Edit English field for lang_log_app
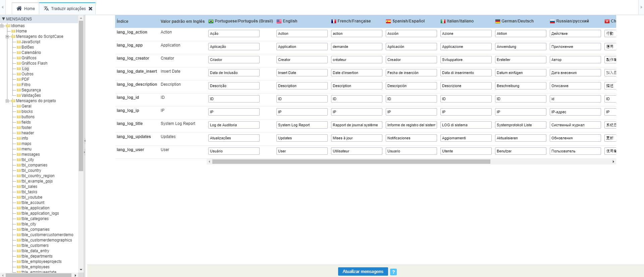This screenshot has width=644, height=277. (x=302, y=47)
